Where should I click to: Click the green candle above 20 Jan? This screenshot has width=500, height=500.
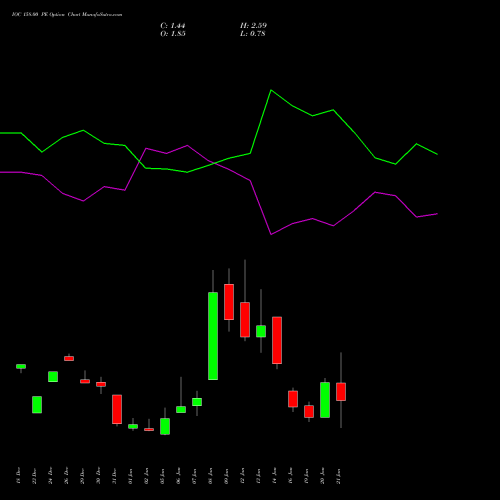[325, 400]
